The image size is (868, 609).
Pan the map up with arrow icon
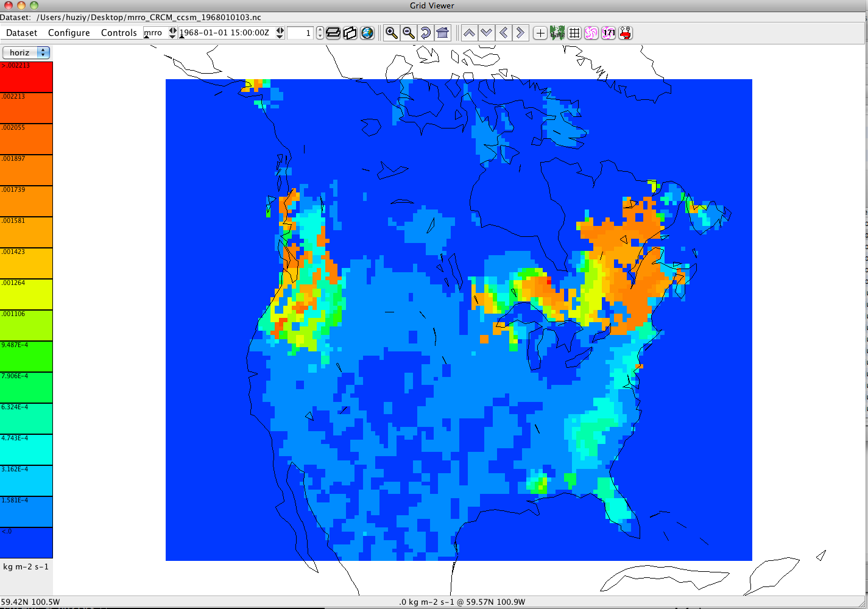469,33
